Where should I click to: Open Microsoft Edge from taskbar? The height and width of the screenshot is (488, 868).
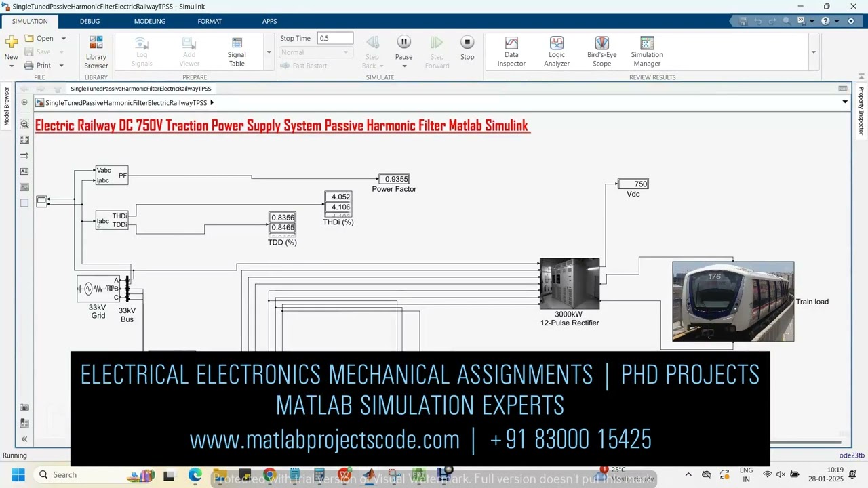195,474
